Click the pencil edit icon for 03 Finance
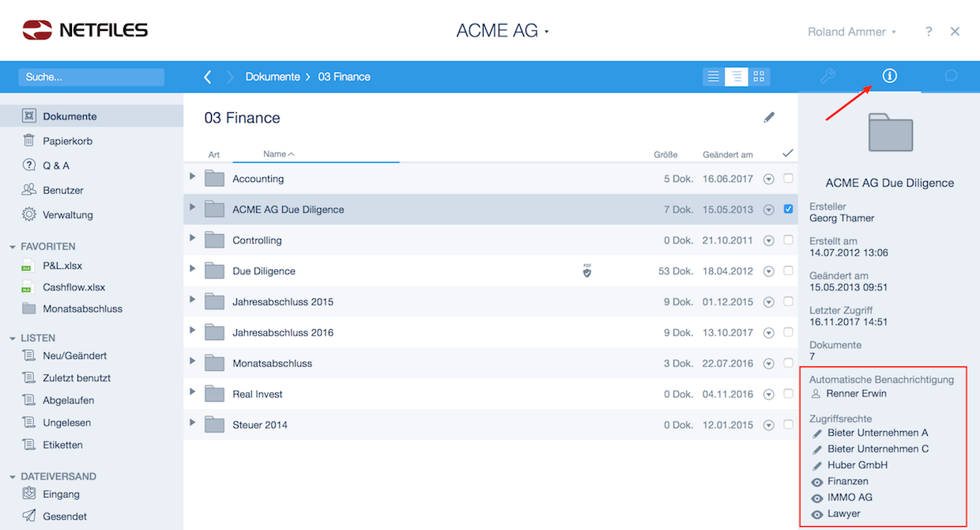The width and height of the screenshot is (980, 530). tap(769, 117)
